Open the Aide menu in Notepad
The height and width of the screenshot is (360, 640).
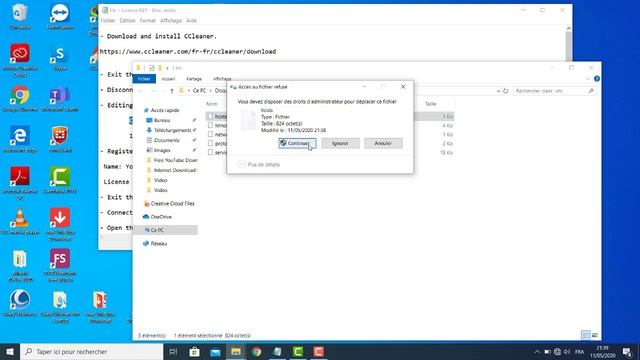pos(191,20)
